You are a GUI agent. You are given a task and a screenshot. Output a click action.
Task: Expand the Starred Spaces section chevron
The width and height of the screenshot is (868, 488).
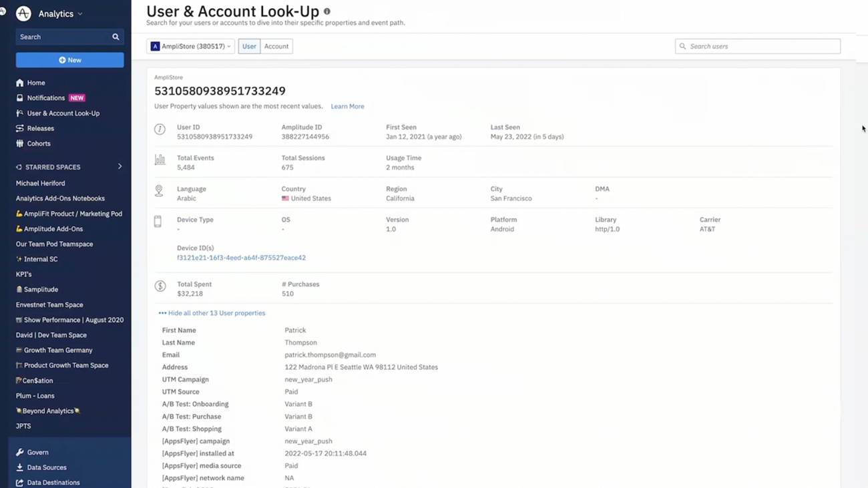[120, 167]
